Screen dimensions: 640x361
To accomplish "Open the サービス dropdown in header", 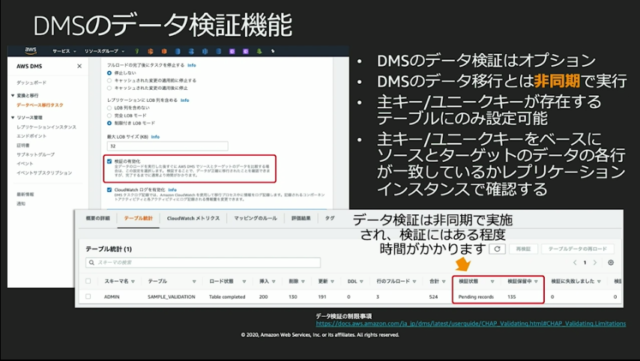I will pos(64,51).
